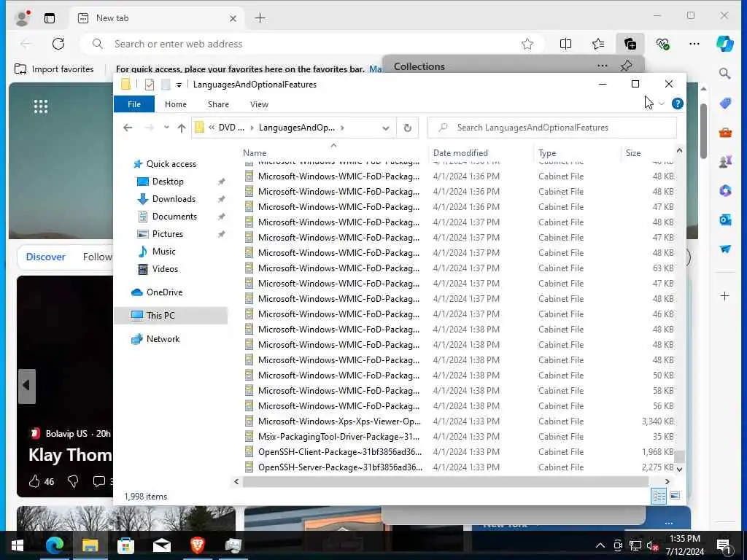Refresh the LanguagesAndOptionalFeatures folder
Image resolution: width=747 pixels, height=560 pixels.
(x=407, y=128)
